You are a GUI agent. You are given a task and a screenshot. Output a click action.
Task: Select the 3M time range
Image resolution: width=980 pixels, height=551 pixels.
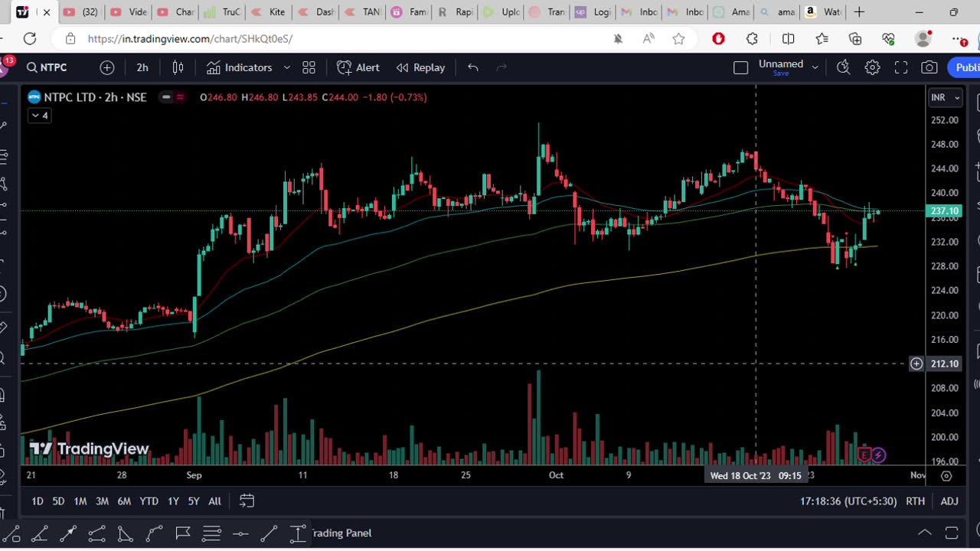(102, 501)
